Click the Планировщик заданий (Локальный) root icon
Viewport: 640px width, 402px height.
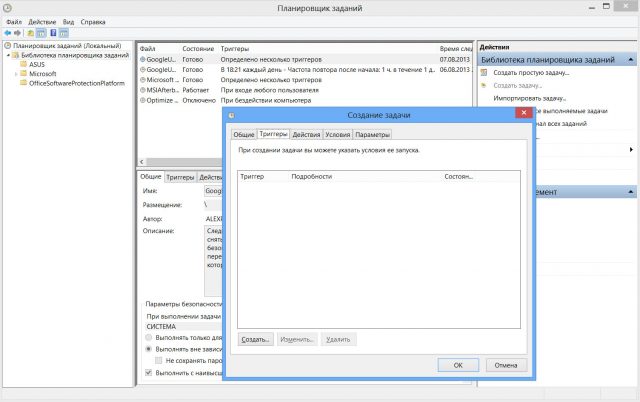coord(7,46)
